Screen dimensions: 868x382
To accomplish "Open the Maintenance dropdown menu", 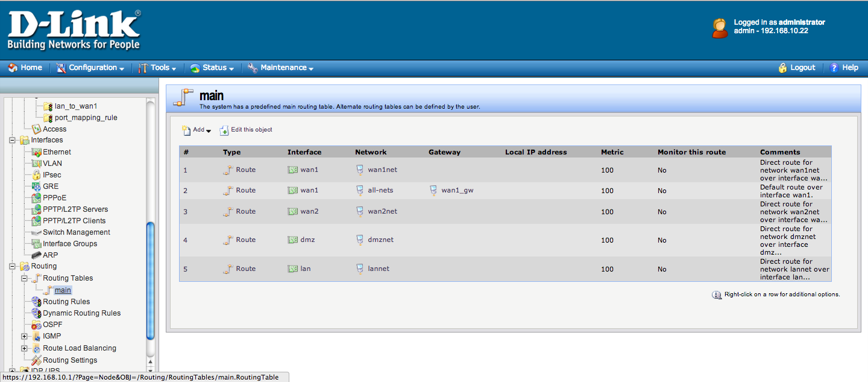I will tap(281, 68).
